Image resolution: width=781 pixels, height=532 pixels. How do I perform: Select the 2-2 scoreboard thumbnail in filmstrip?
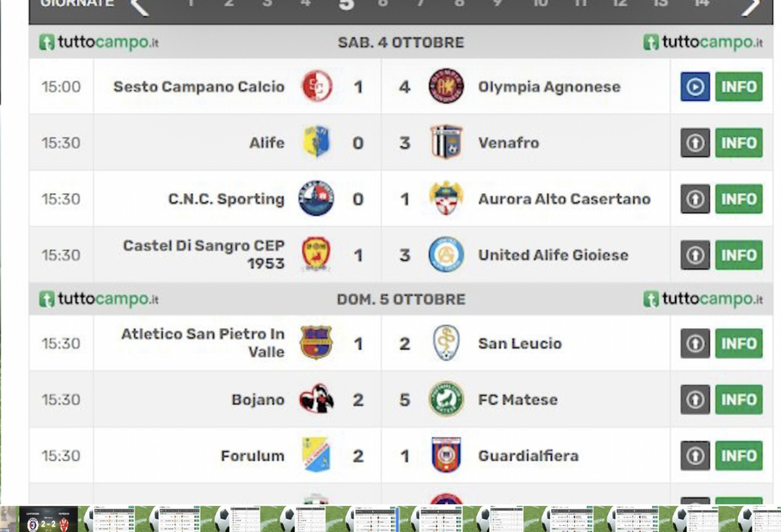click(x=48, y=519)
